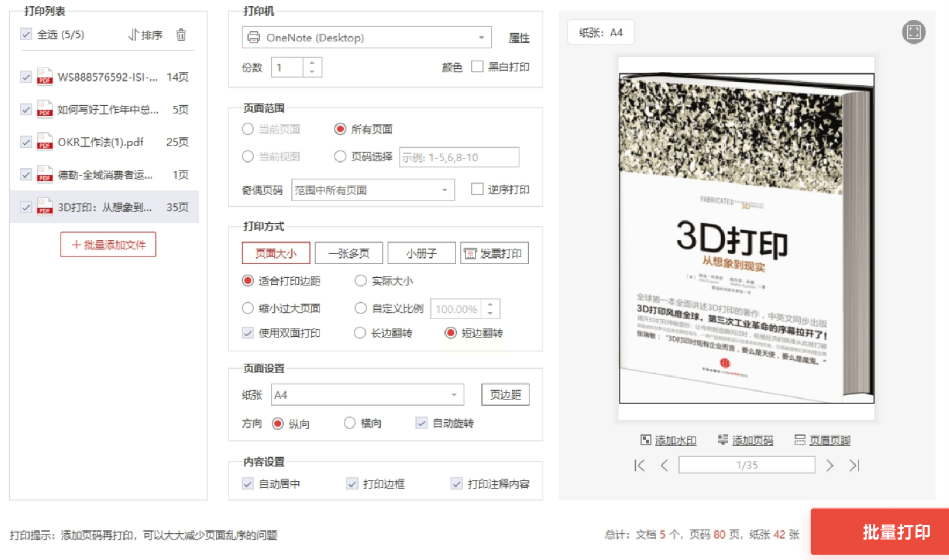
Task: Select 德勤-全域消费者运 file row
Action: click(104, 175)
